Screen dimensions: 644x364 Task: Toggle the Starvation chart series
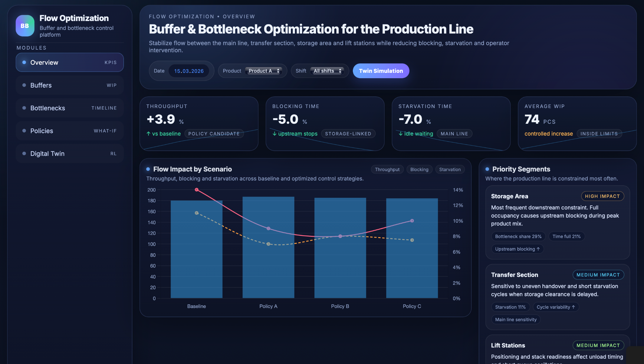coord(450,170)
